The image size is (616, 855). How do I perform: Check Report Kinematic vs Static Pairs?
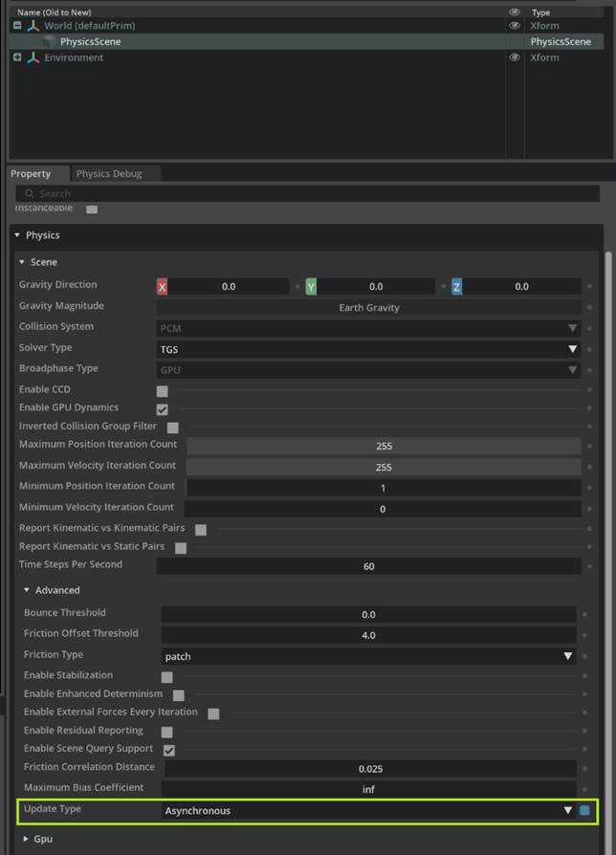click(181, 548)
